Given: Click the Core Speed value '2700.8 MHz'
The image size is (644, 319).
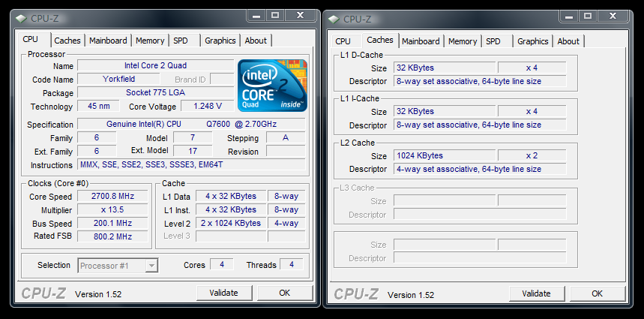Looking at the screenshot, I should (112, 197).
